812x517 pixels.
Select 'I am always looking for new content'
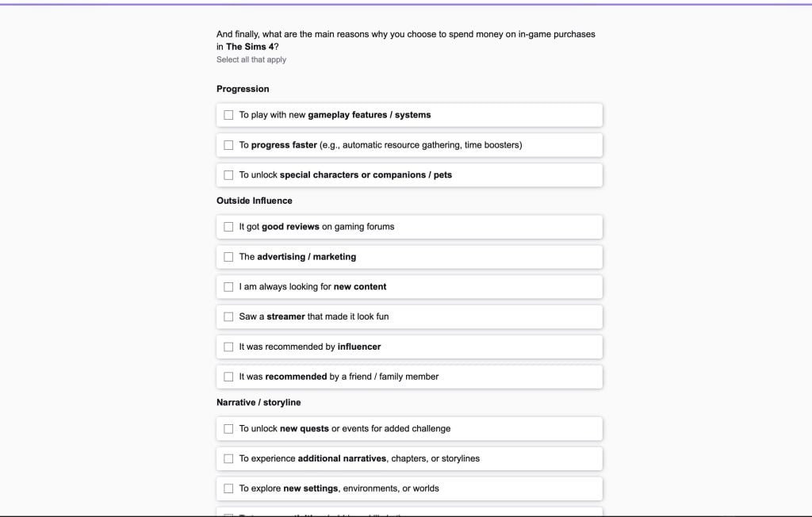point(228,286)
